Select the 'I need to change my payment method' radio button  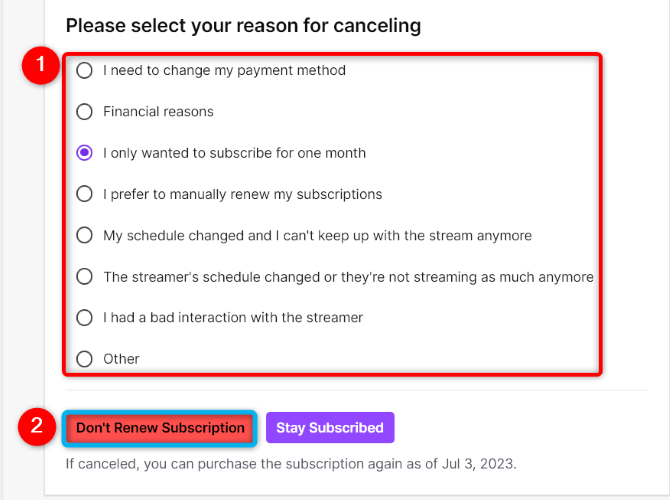click(85, 71)
